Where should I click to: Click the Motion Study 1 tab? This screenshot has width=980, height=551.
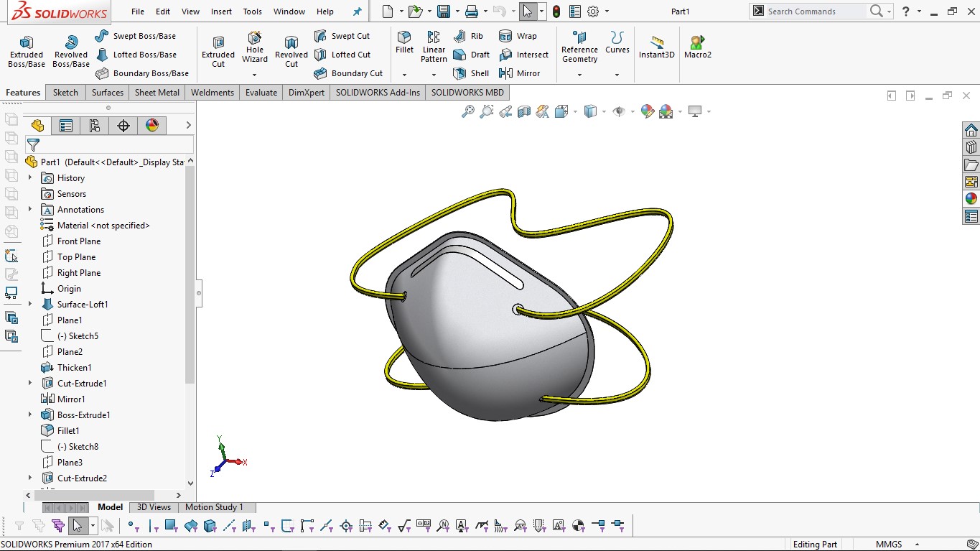click(215, 507)
